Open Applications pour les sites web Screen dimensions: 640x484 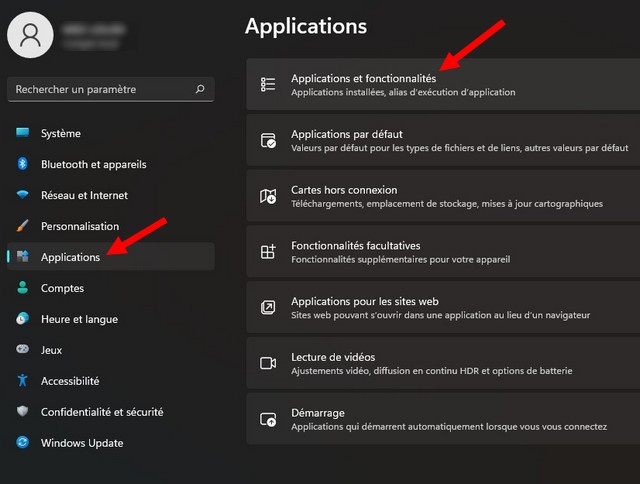pyautogui.click(x=443, y=307)
